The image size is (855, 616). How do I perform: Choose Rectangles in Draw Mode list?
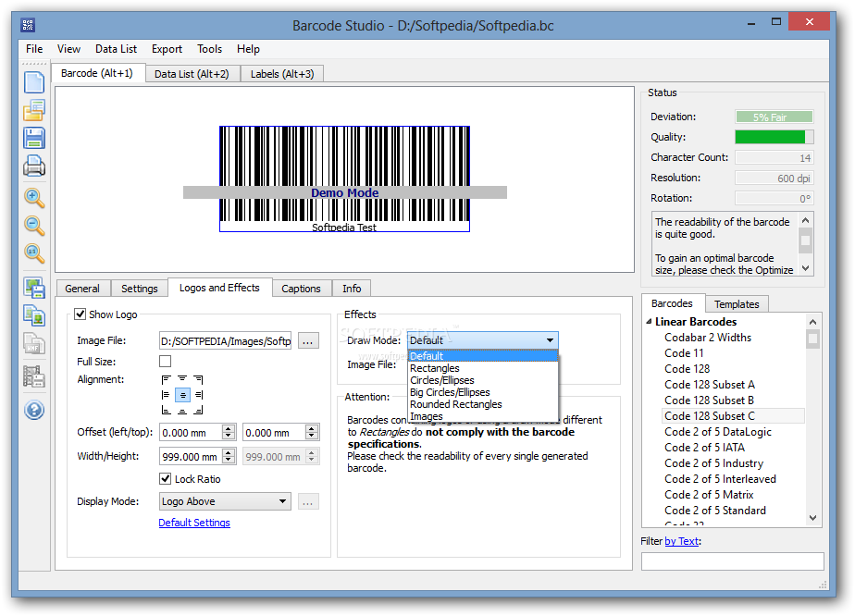[x=483, y=368]
